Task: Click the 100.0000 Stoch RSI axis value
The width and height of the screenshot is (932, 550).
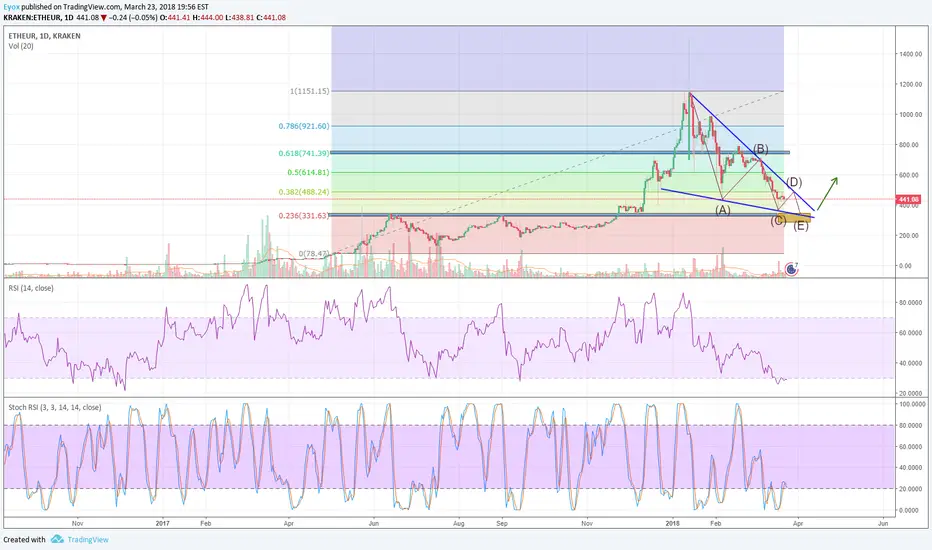Action: pyautogui.click(x=912, y=404)
